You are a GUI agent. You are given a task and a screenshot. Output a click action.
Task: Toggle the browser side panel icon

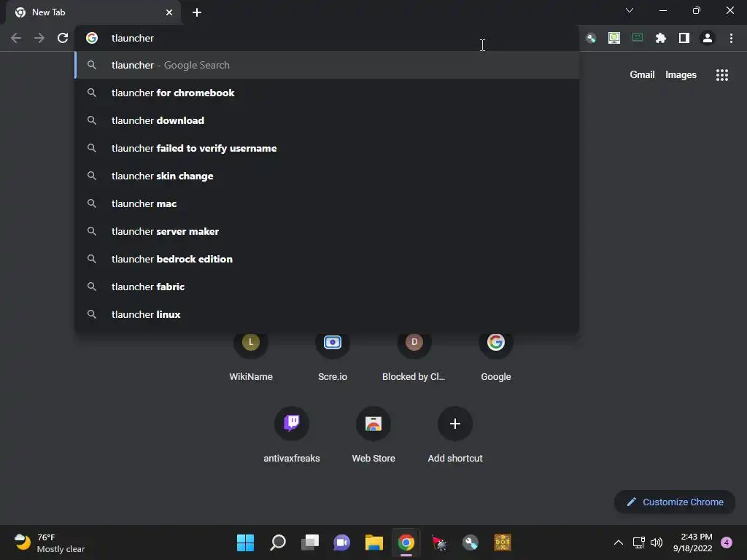click(684, 38)
